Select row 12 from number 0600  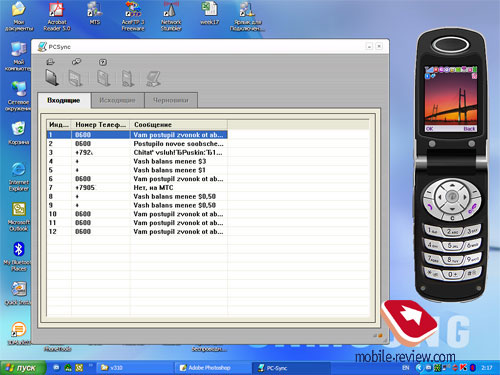(x=137, y=231)
